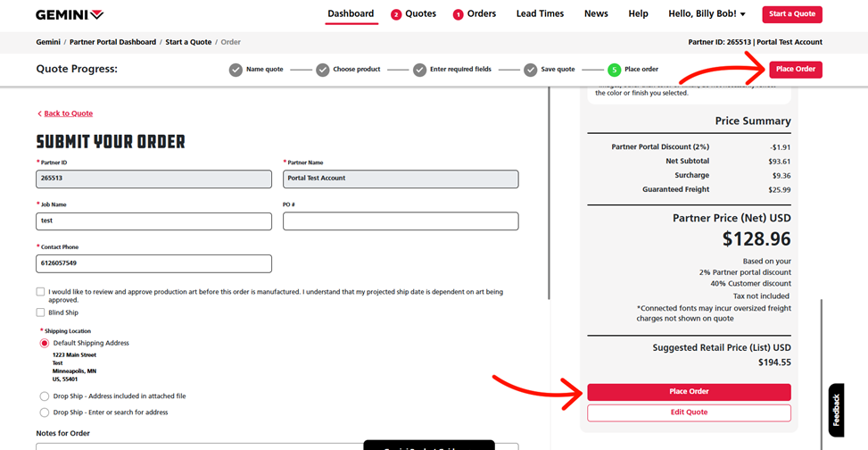
Task: Open the Dashboard tab
Action: (x=351, y=14)
